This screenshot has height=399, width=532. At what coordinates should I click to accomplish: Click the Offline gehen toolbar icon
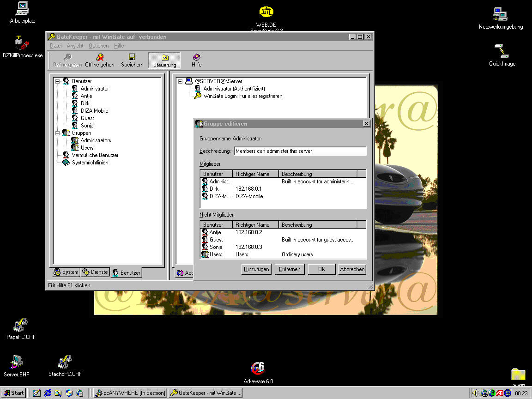99,57
